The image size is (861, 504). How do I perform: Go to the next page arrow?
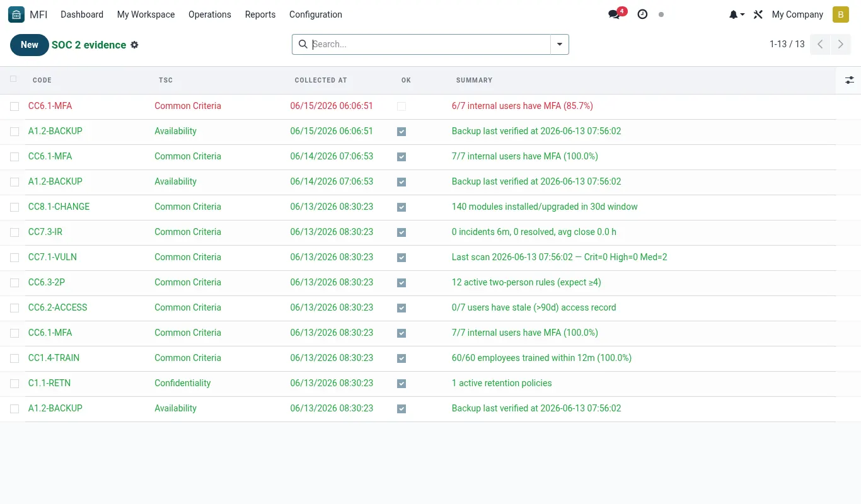click(x=841, y=44)
